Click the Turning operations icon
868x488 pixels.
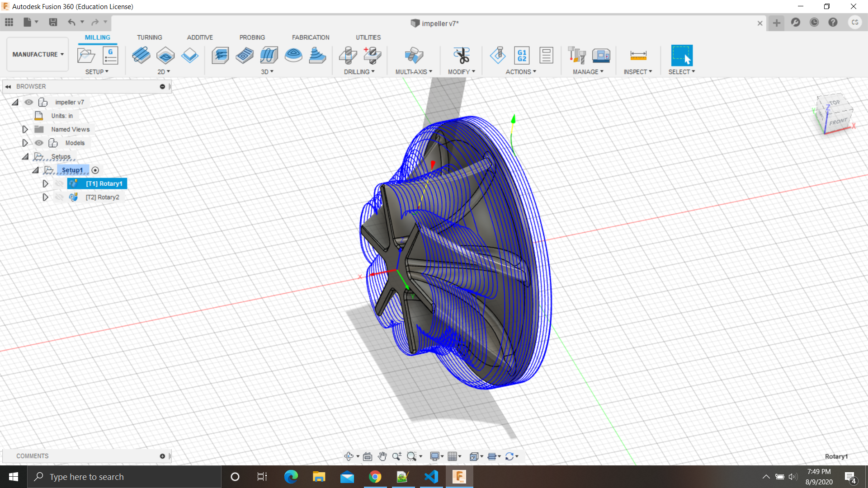[149, 37]
